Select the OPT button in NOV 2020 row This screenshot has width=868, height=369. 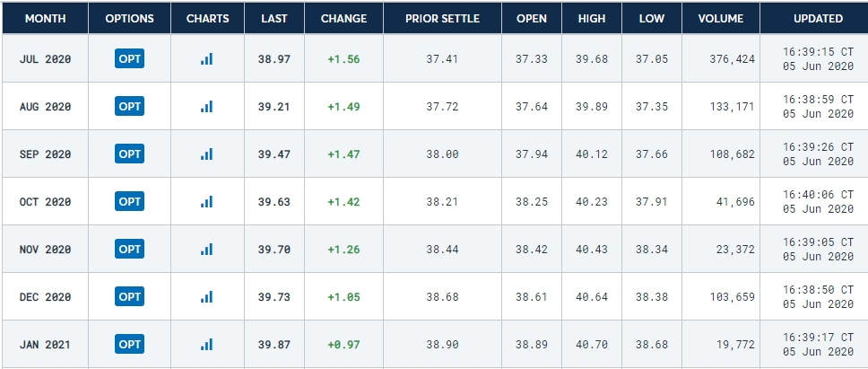[129, 250]
